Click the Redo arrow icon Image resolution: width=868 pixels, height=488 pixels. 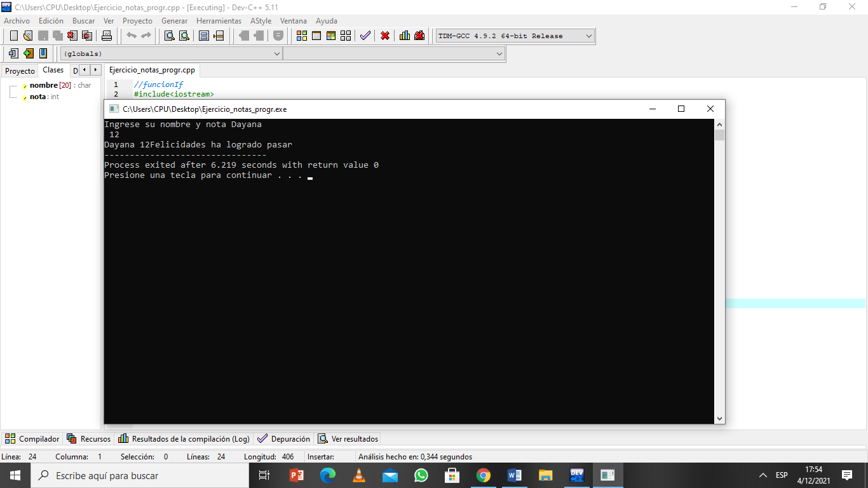click(146, 36)
